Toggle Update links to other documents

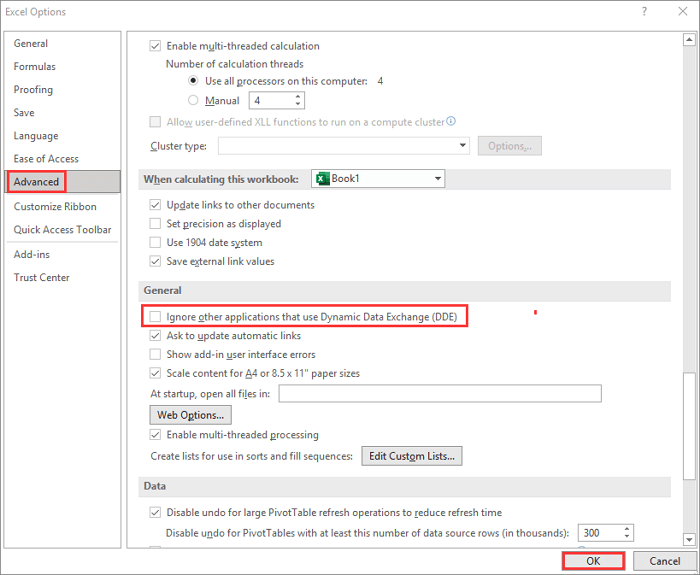(x=155, y=205)
